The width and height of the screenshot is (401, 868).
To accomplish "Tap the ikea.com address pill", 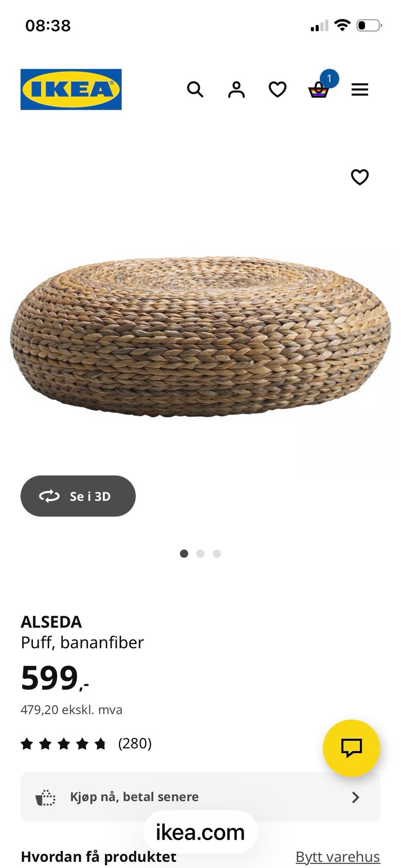I will 200,832.
